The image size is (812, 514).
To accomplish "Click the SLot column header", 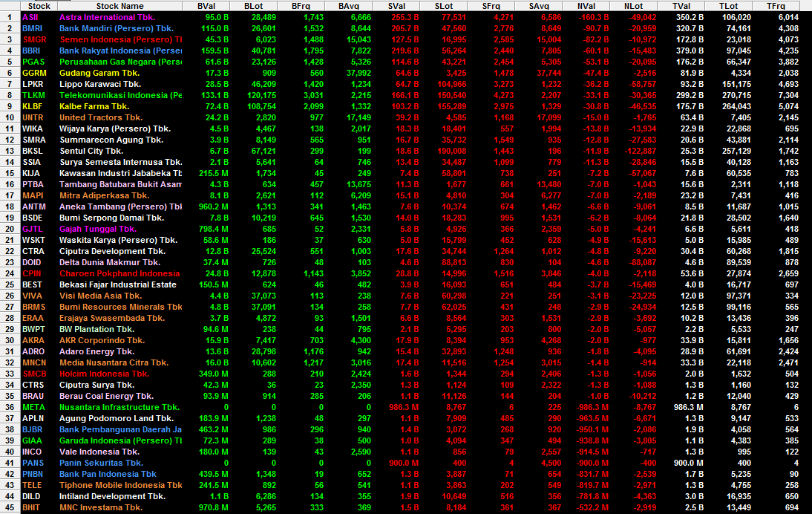I will (444, 6).
